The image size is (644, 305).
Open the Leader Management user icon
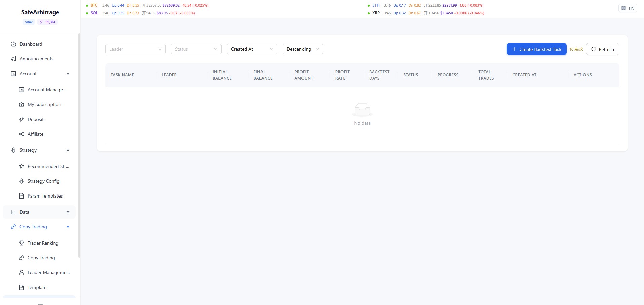point(22,272)
